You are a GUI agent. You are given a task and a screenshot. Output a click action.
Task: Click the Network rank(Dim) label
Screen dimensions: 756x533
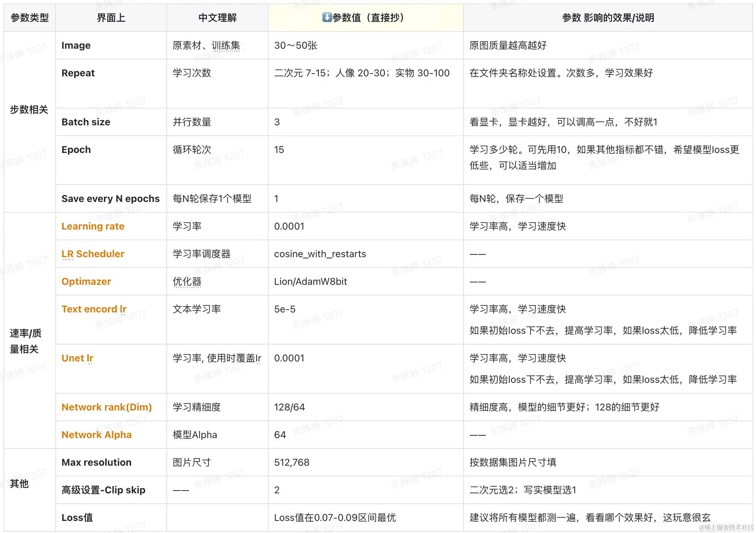click(107, 407)
